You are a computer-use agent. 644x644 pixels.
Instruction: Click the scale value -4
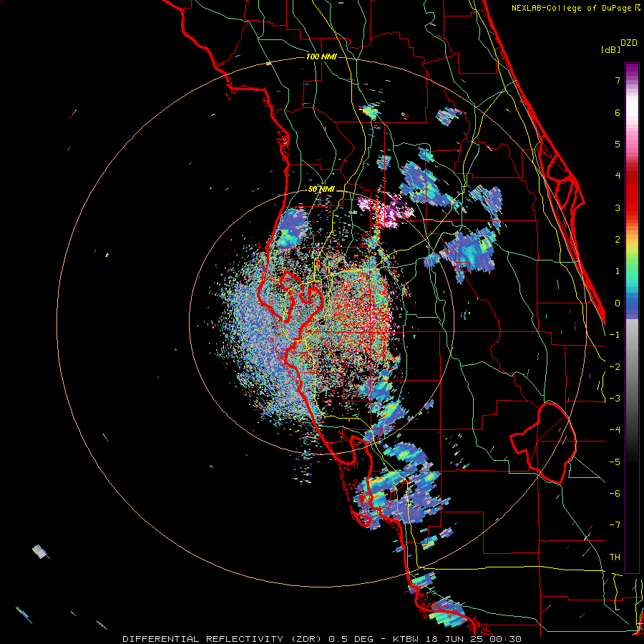(x=615, y=430)
